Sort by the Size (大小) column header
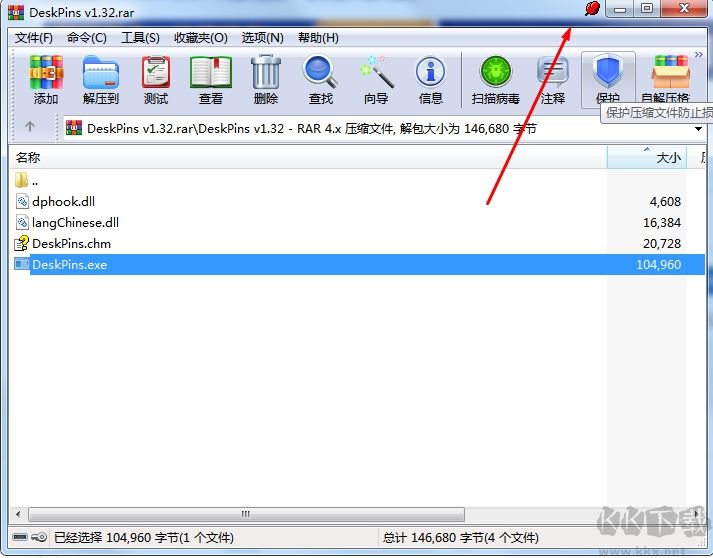 [x=647, y=157]
